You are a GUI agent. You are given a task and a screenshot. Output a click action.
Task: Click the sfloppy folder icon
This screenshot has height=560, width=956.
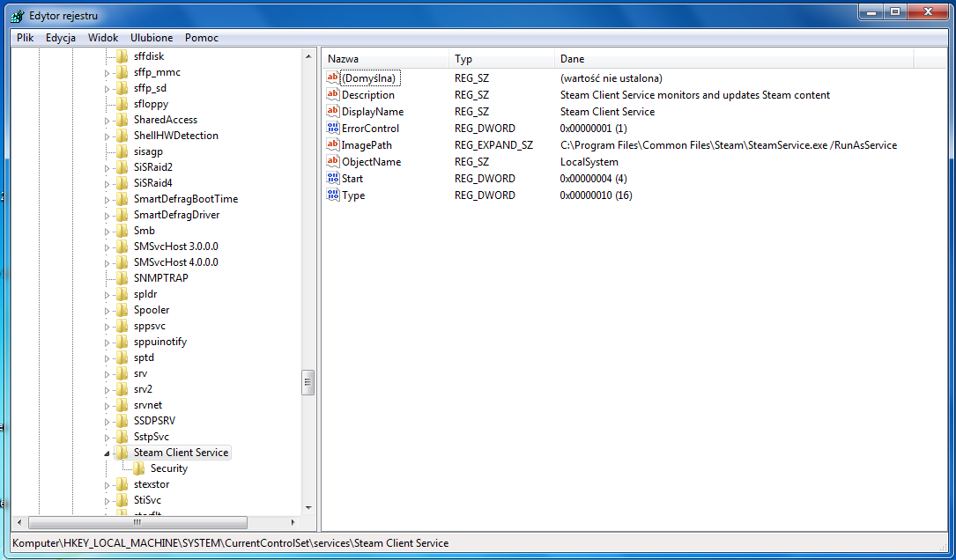coord(122,104)
